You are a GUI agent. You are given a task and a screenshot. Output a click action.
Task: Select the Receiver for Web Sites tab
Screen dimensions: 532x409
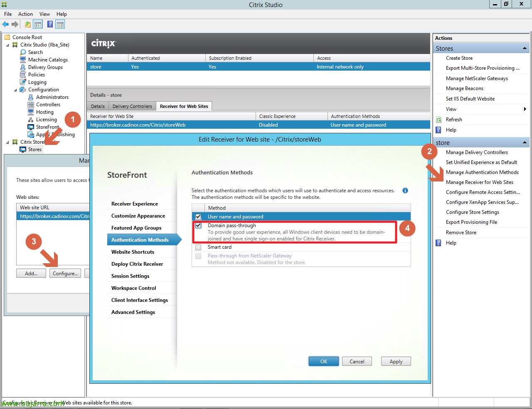click(x=184, y=106)
